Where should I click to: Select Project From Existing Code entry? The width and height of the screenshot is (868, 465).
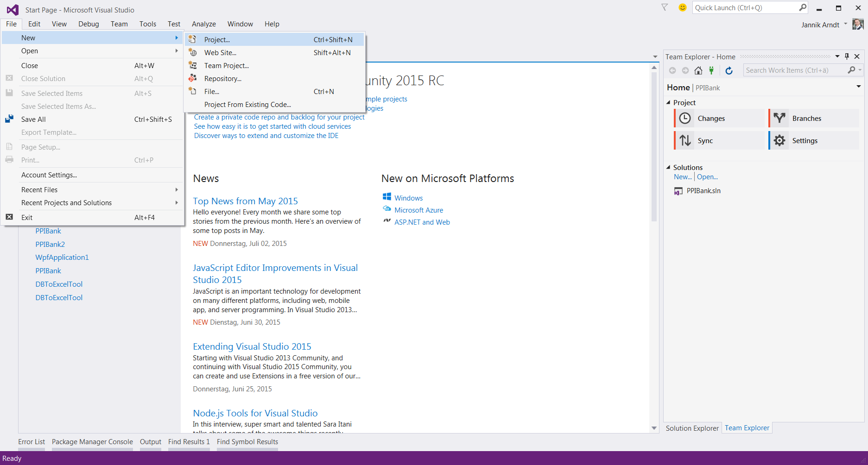coord(274,104)
